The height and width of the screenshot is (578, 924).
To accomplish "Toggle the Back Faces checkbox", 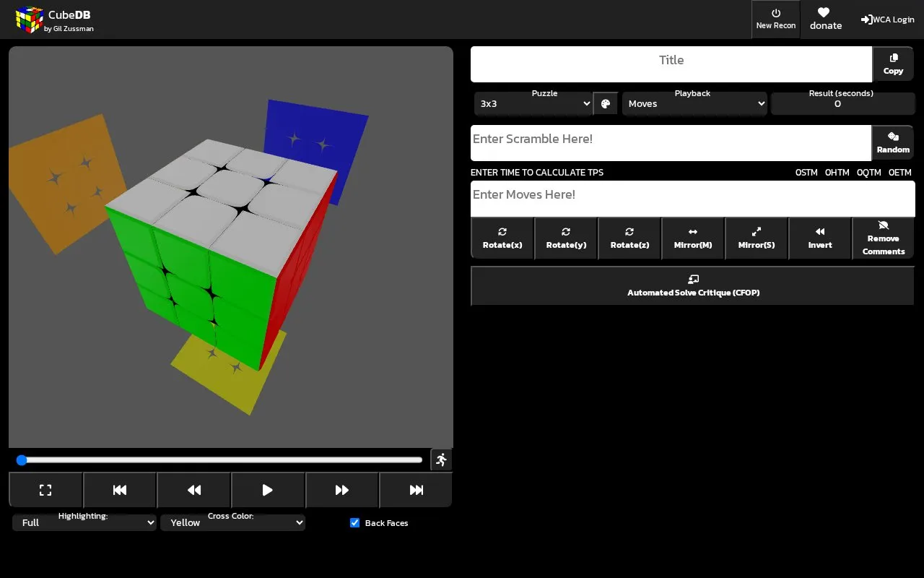I will pyautogui.click(x=354, y=522).
